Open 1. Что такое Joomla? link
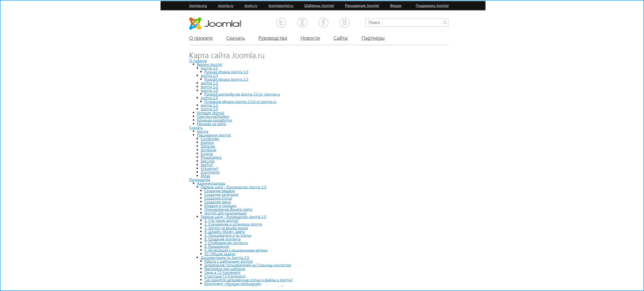 221,221
